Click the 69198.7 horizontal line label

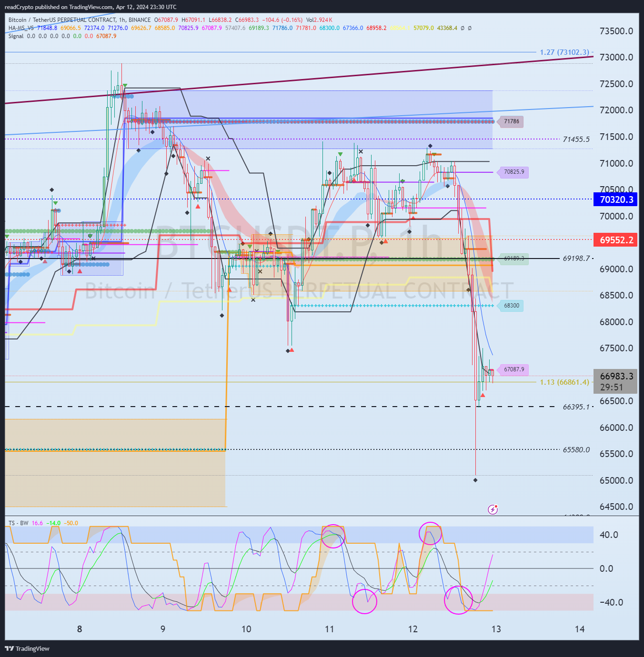(x=576, y=259)
